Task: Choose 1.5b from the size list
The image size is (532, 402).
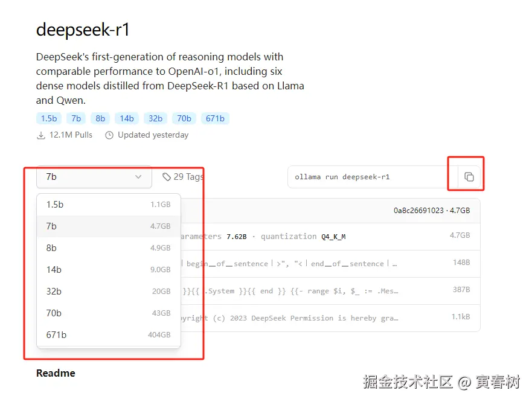Action: 109,205
